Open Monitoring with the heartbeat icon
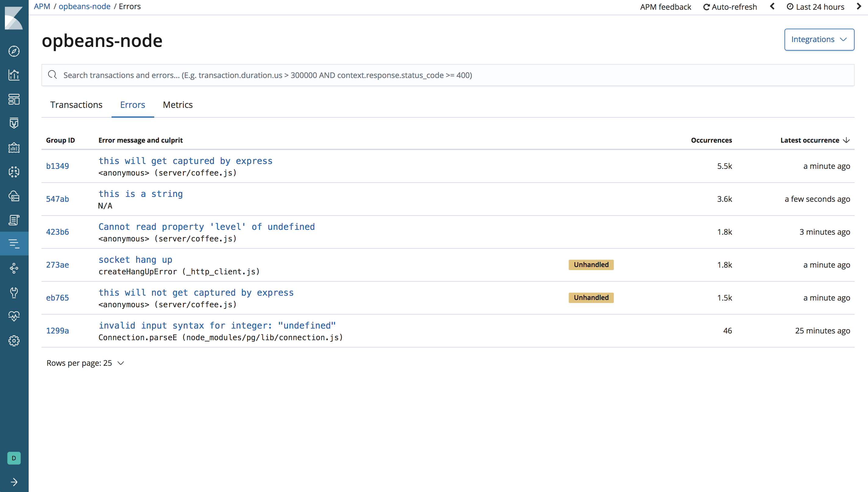This screenshot has height=492, width=868. 14,316
